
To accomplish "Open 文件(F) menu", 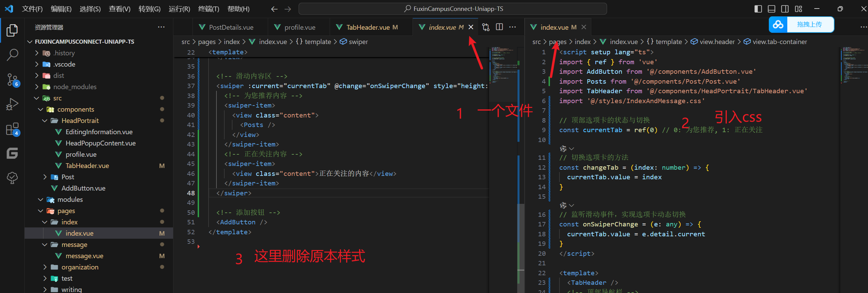I will pos(32,9).
